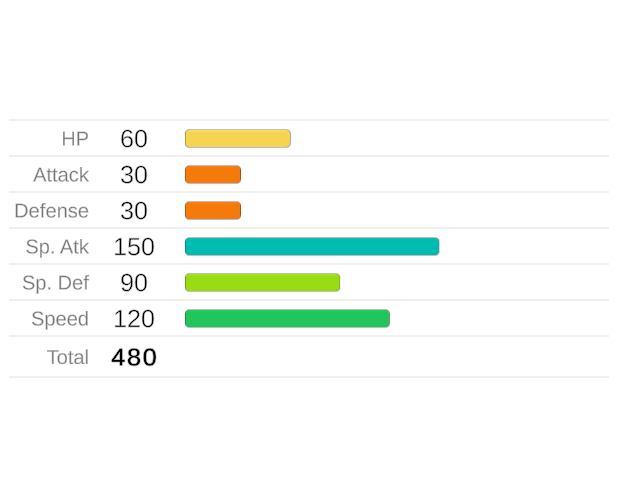The height and width of the screenshot is (497, 627).
Task: Select the Defense label
Action: [x=52, y=211]
